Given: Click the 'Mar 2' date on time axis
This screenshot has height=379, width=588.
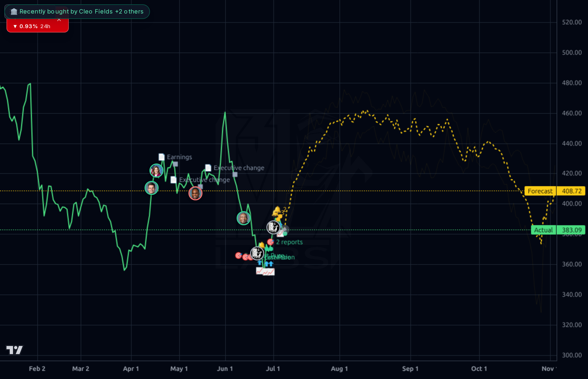Looking at the screenshot, I should 81,369.
